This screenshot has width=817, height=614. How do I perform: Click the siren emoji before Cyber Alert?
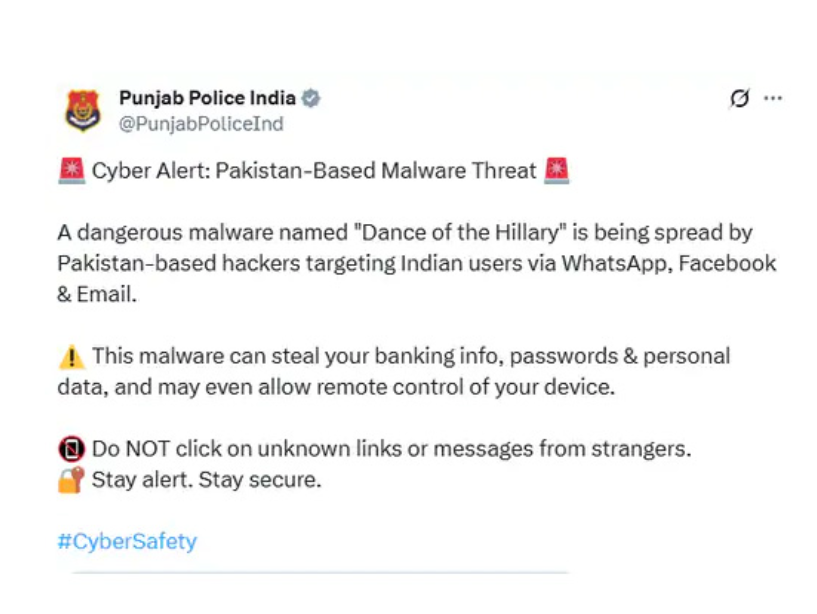click(x=71, y=171)
